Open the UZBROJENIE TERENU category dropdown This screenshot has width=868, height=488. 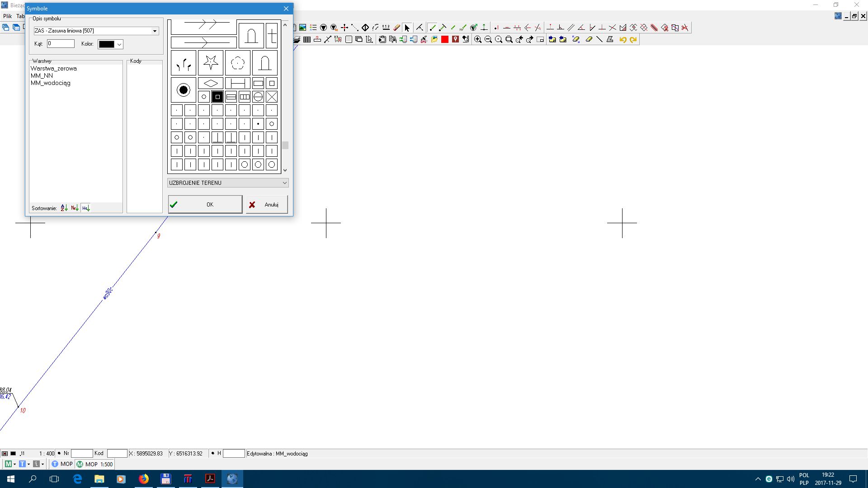[x=228, y=183]
